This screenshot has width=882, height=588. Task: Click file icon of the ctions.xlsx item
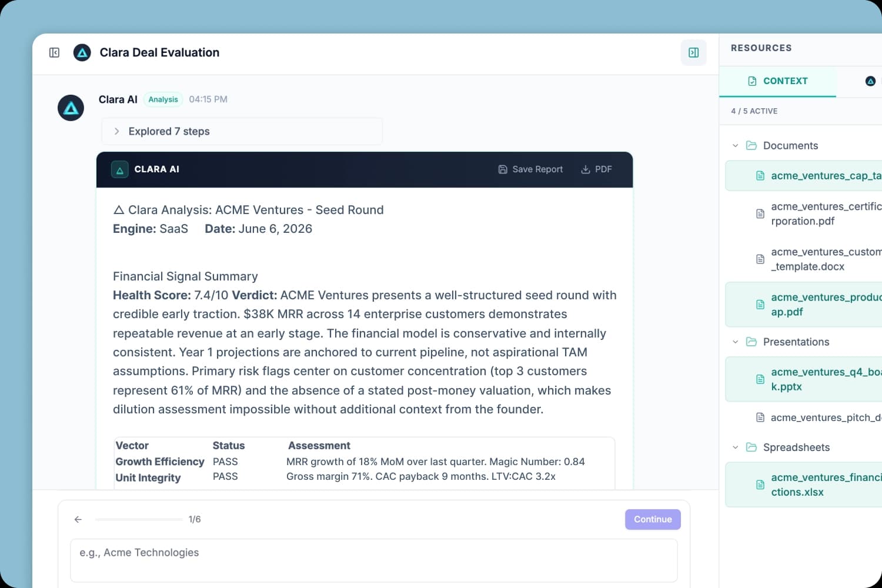pos(760,485)
